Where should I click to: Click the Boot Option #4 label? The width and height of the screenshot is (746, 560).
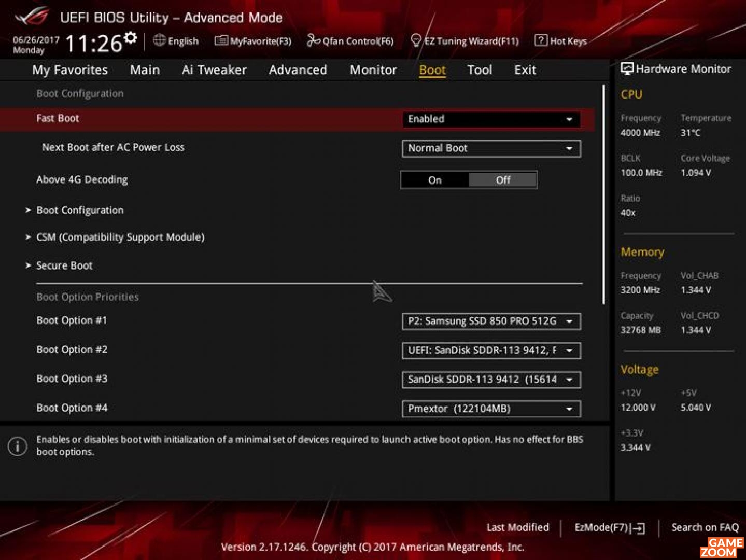click(x=72, y=408)
